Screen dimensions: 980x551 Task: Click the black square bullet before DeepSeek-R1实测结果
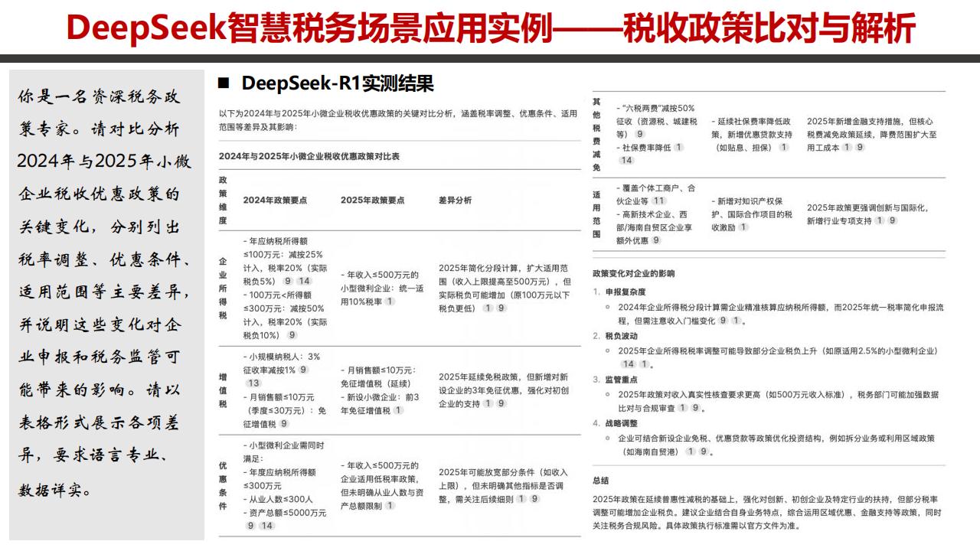click(224, 83)
